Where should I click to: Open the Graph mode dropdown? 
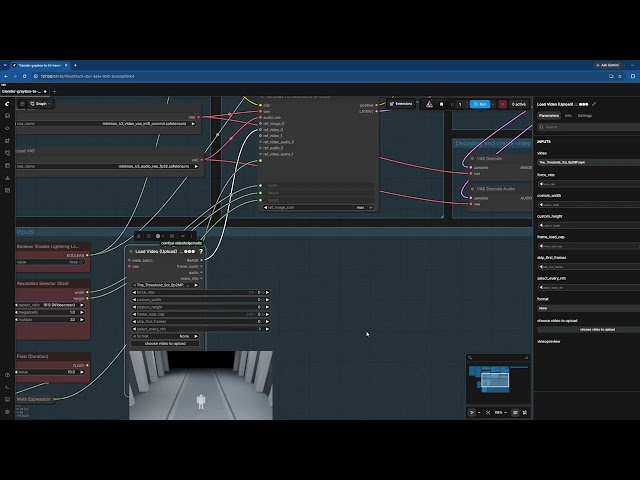(40, 104)
